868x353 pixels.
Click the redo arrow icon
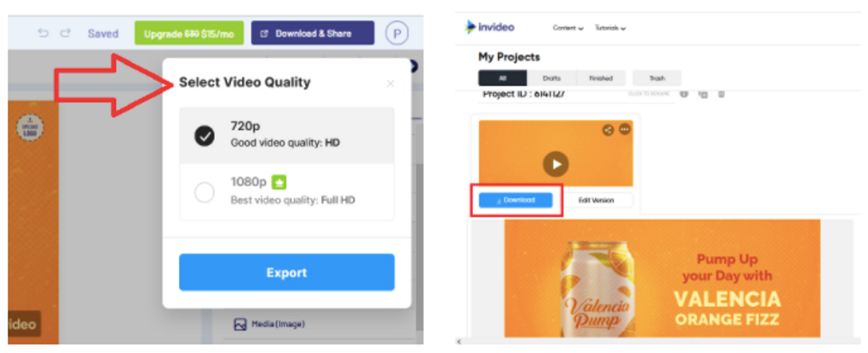coord(65,34)
